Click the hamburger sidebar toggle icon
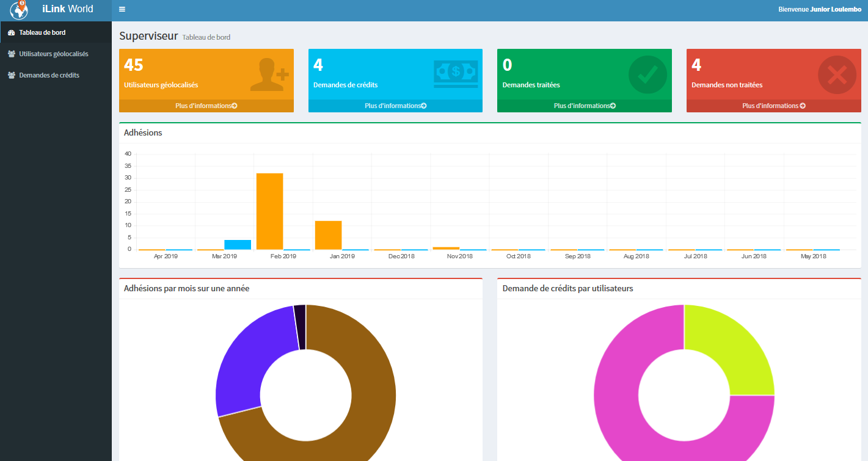Screen dimensions: 868x461 122,9
